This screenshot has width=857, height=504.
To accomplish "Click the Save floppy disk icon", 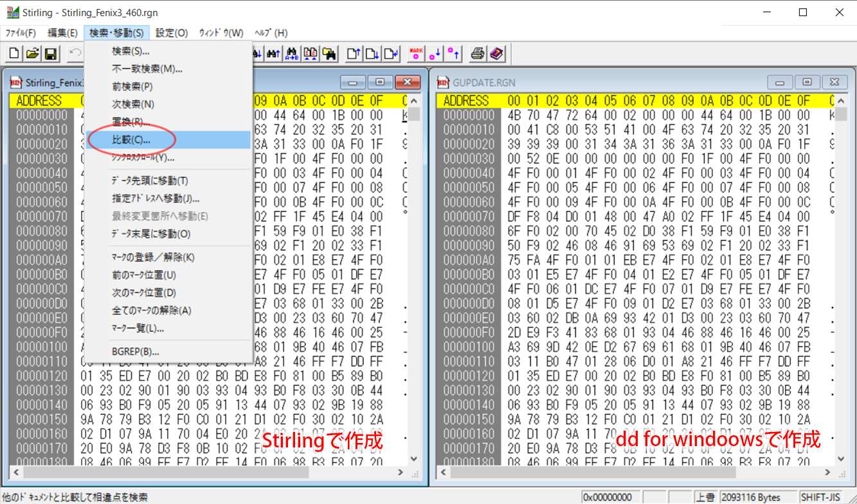I will 50,54.
